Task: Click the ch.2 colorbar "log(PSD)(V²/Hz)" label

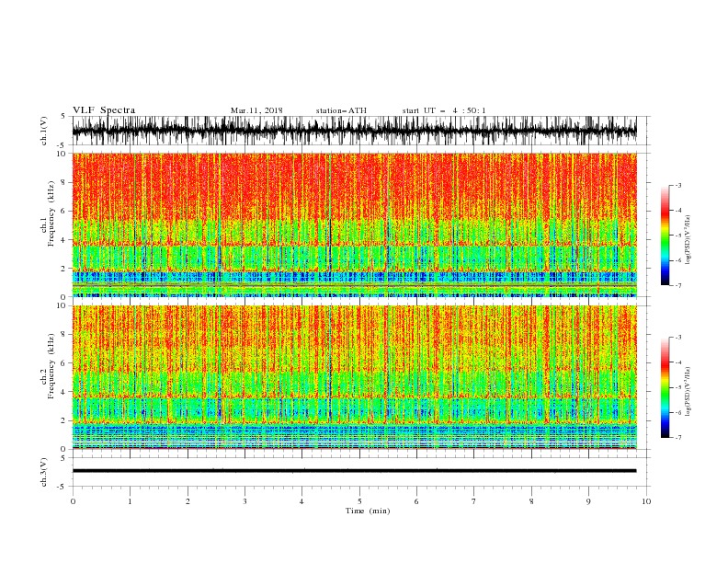Action: point(688,392)
